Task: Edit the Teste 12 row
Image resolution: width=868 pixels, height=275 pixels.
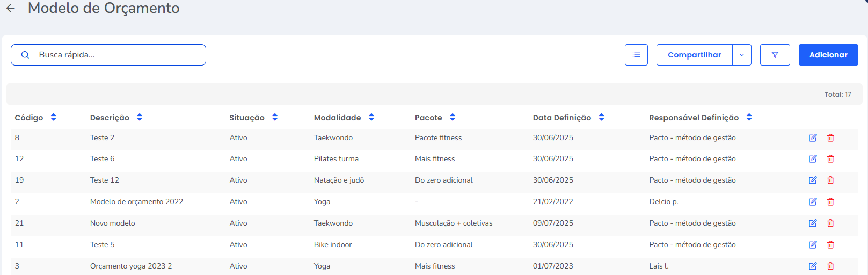Action: tap(813, 180)
